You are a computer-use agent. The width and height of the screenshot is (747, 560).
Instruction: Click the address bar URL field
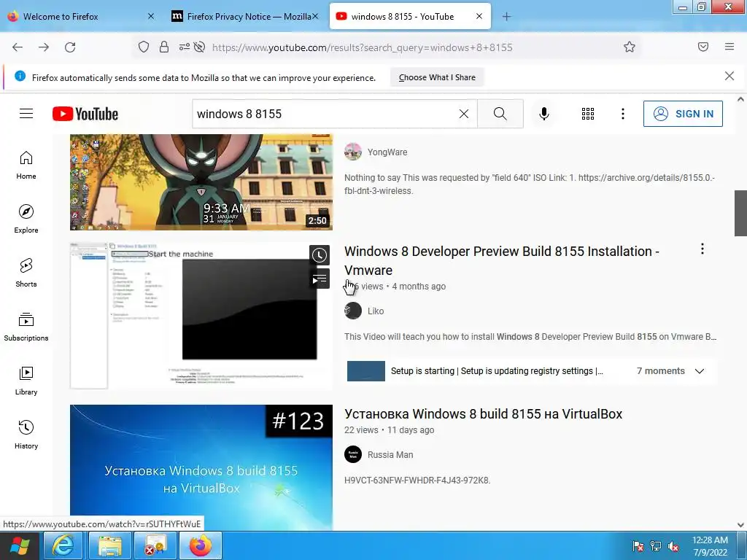click(362, 47)
